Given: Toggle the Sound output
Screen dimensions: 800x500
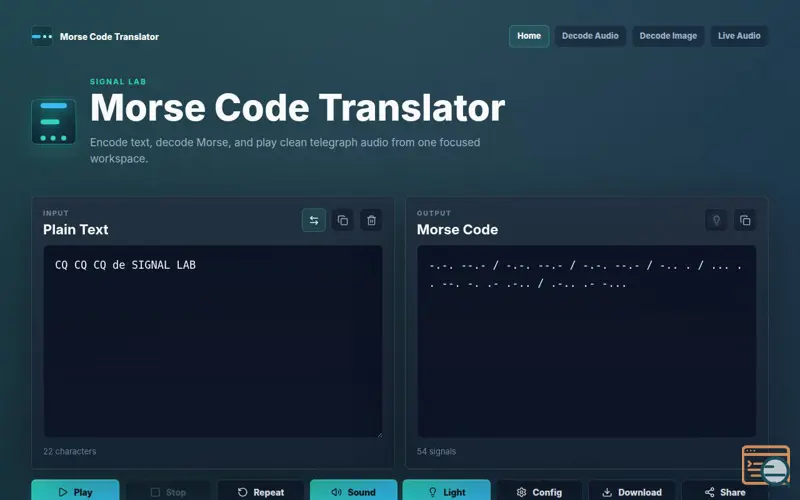Looking at the screenshot, I should [354, 491].
